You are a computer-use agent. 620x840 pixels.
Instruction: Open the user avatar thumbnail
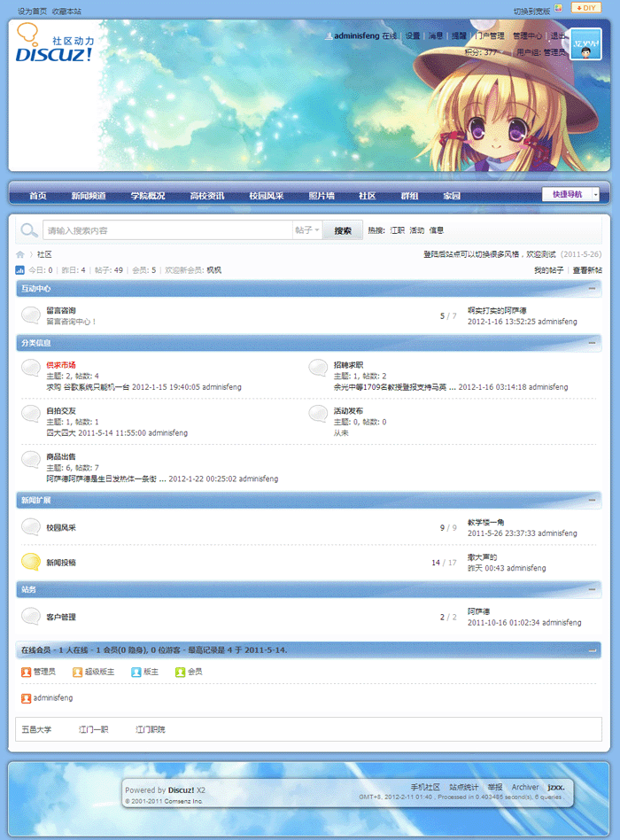(585, 44)
